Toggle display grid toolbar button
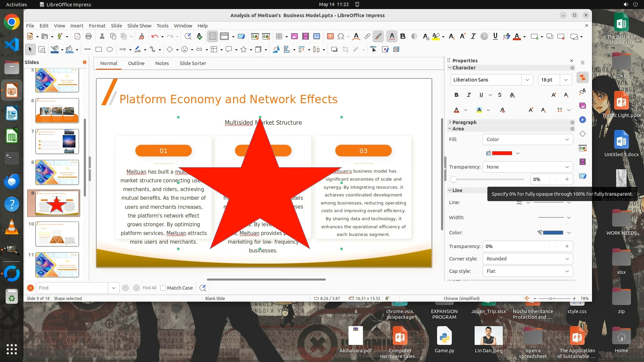This screenshot has width=644, height=362. pyautogui.click(x=213, y=37)
